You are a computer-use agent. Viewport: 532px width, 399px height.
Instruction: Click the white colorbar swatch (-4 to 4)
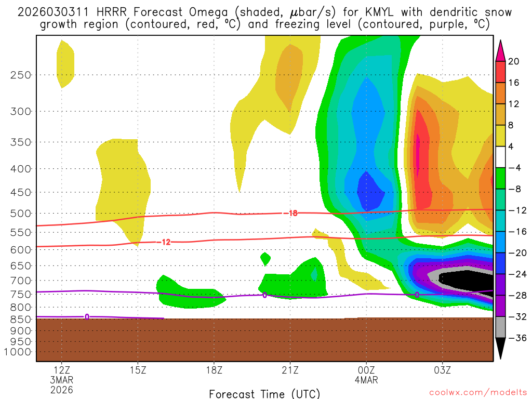pos(500,157)
